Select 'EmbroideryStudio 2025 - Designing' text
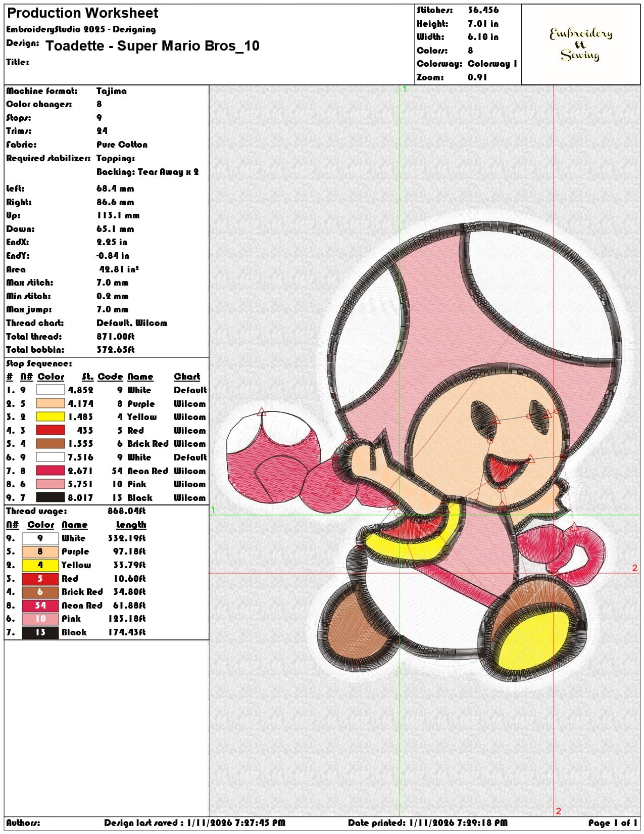644x834 pixels. (x=81, y=29)
